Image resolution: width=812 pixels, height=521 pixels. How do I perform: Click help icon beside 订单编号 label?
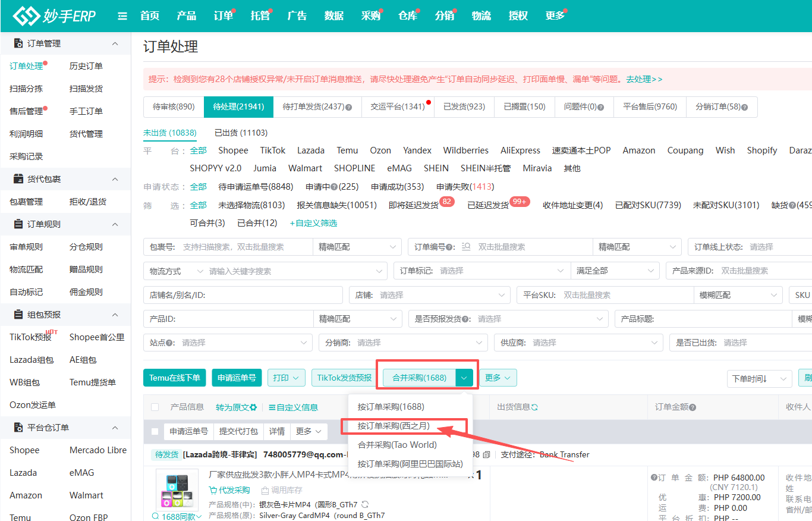coord(449,247)
